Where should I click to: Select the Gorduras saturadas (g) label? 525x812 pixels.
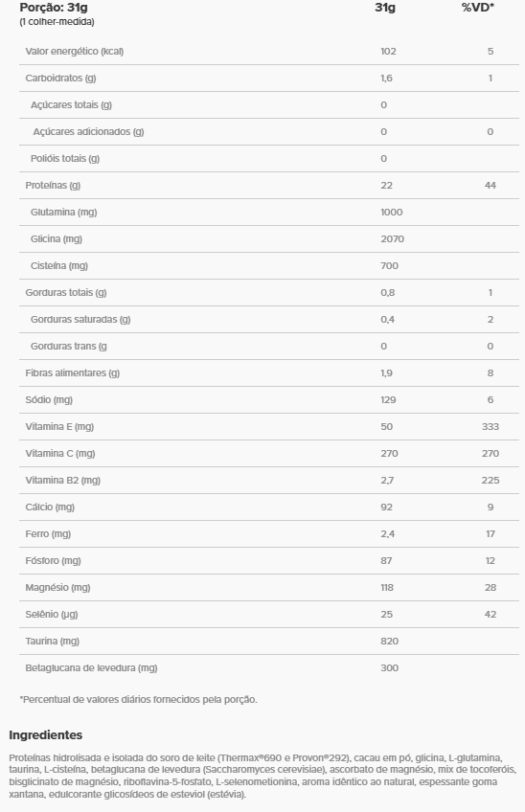(80, 320)
